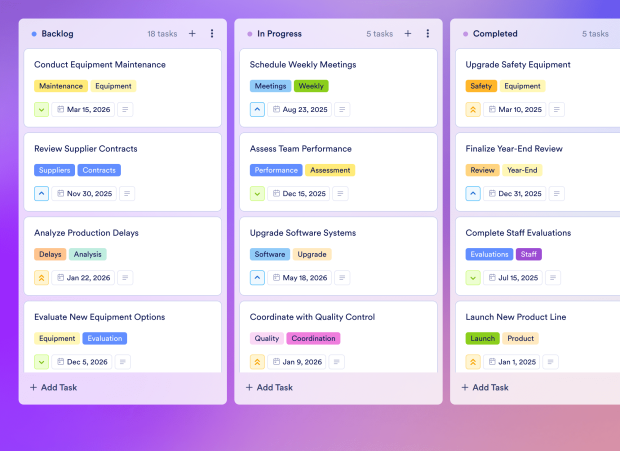Open priority selector on Assess Team Performance card
Screen dimensions: 620x451
[257, 194]
